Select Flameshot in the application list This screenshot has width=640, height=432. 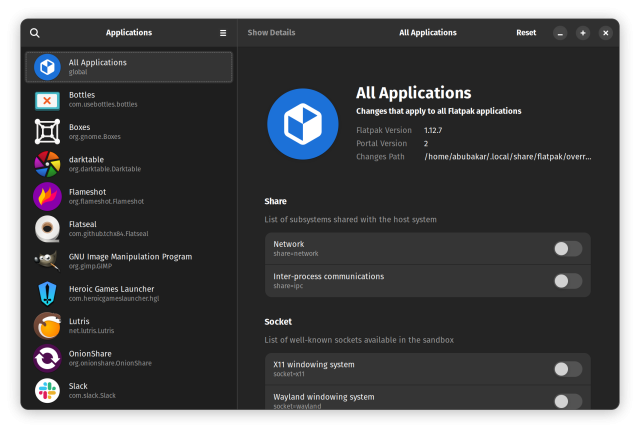click(129, 196)
